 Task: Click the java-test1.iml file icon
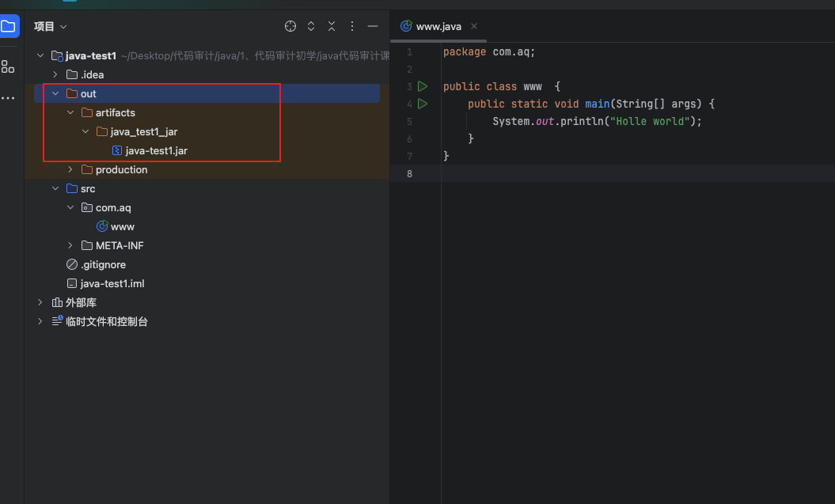(72, 284)
